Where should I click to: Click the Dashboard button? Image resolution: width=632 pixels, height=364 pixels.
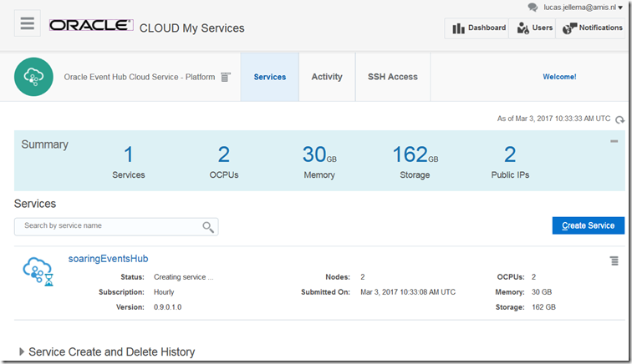[x=478, y=28]
